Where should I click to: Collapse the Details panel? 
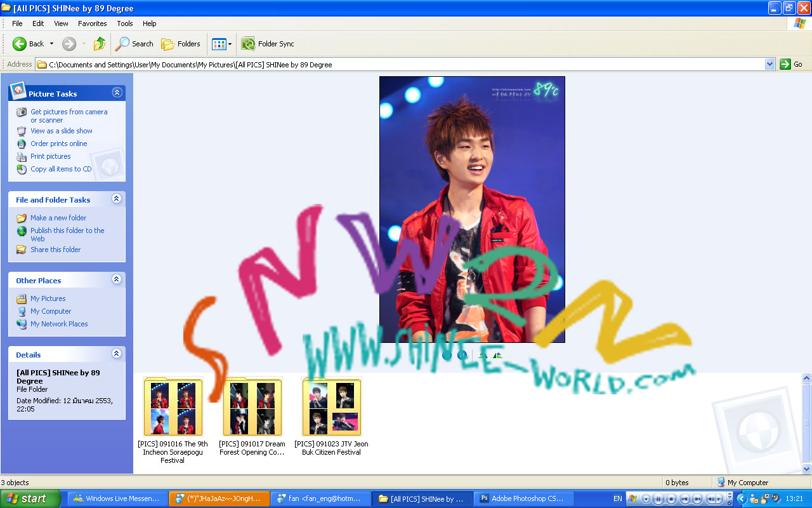click(117, 354)
